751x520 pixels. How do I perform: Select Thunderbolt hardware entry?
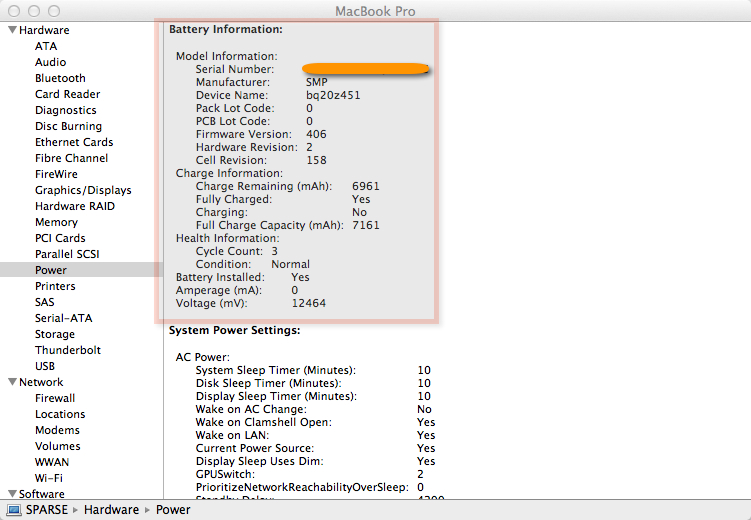(x=68, y=350)
